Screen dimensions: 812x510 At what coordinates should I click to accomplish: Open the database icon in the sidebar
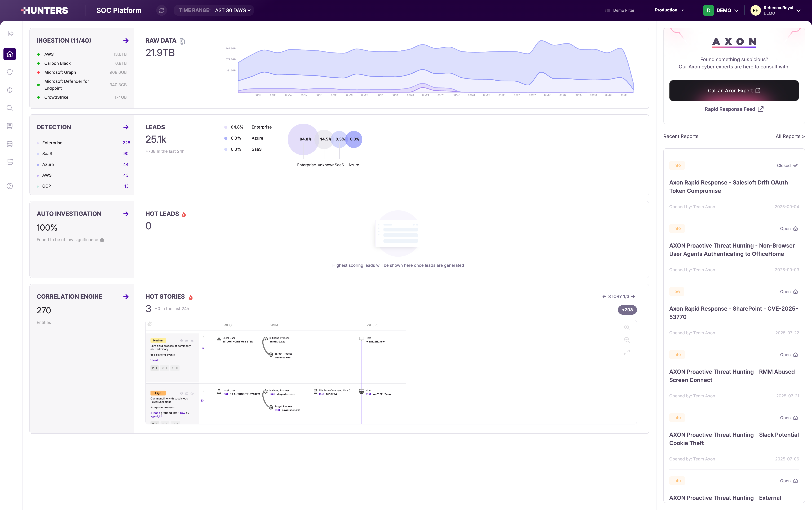click(x=10, y=144)
